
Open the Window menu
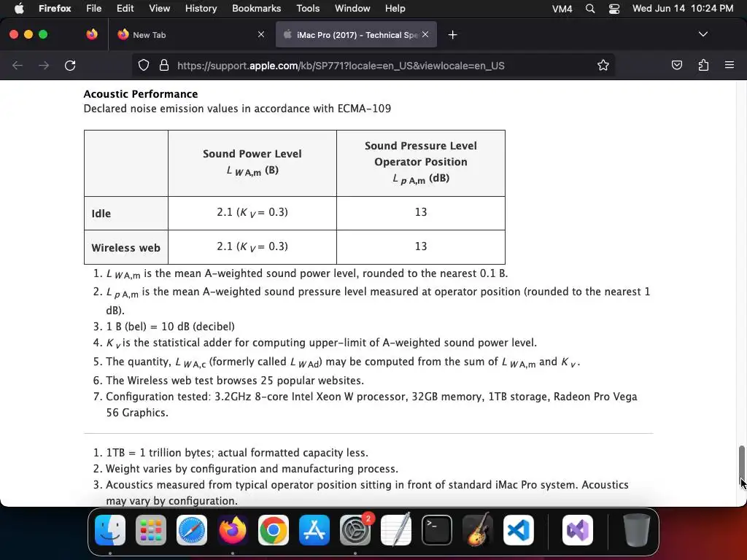click(352, 9)
